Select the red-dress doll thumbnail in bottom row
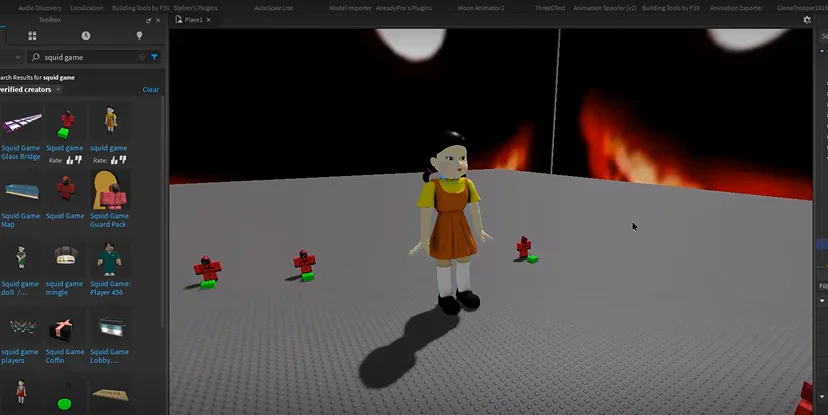Image resolution: width=828 pixels, height=415 pixels. pos(21,392)
